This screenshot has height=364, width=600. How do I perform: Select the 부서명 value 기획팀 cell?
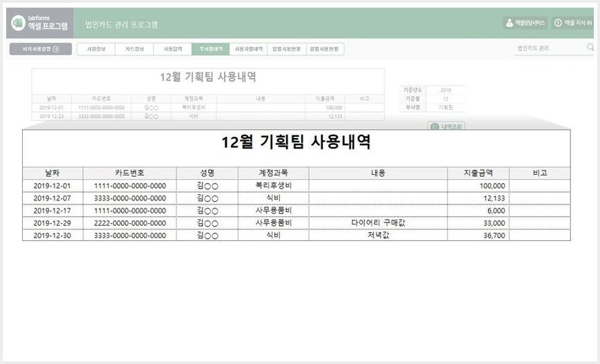click(x=446, y=108)
